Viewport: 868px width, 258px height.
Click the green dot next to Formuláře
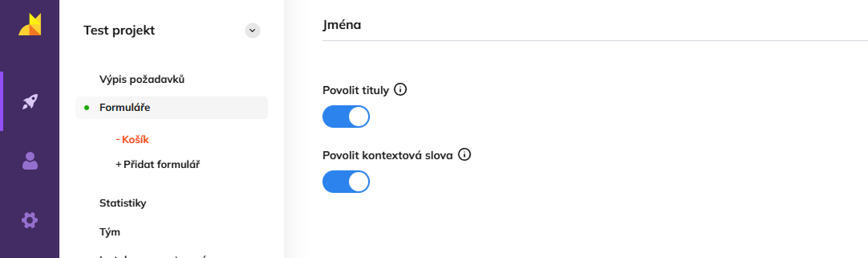tap(87, 108)
